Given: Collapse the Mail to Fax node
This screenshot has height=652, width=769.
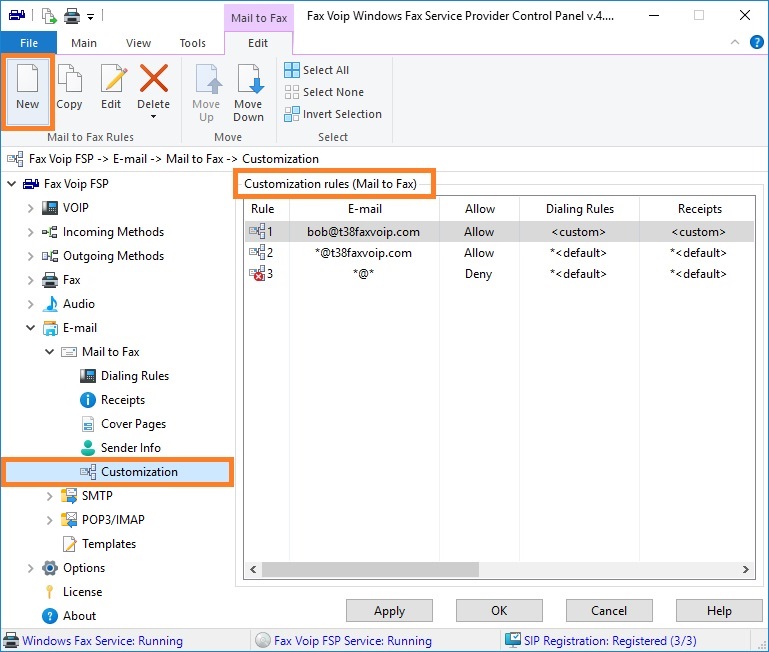Looking at the screenshot, I should (x=50, y=352).
